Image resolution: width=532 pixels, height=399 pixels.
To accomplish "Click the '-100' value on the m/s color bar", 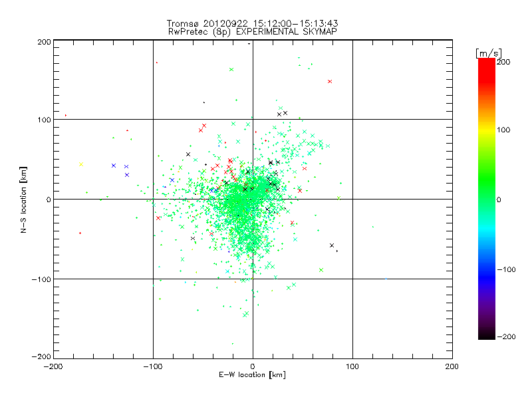I will click(506, 270).
